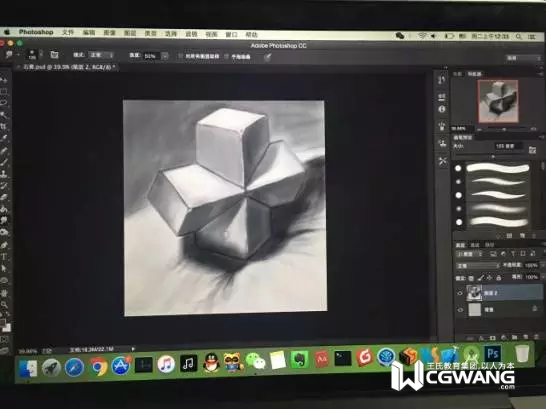The height and width of the screenshot is (409, 546).
Task: Open the Mode dropdown in options bar
Action: pos(101,55)
